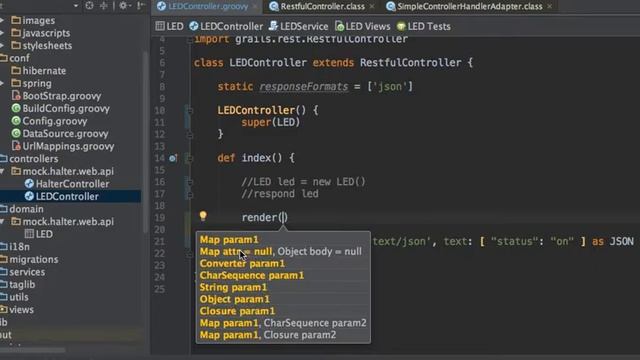Choose 'Converter param1' in parameter popup

[x=242, y=263]
